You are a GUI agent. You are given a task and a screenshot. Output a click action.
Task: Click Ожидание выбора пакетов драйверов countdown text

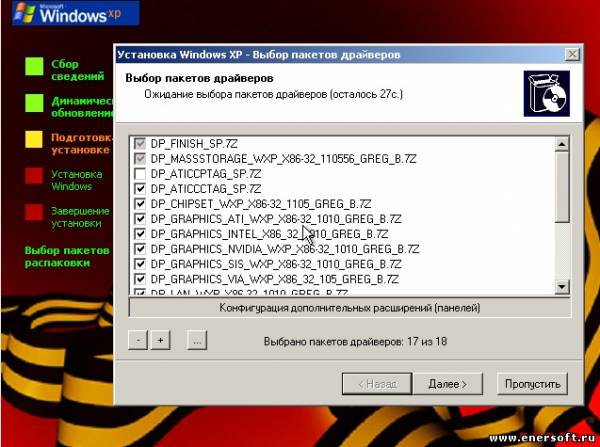274,94
